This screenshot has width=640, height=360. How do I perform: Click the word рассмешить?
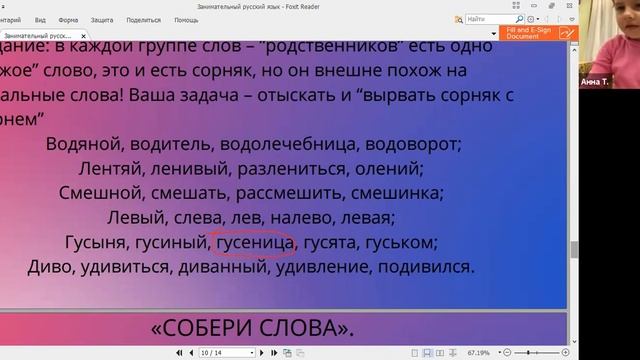288,193
